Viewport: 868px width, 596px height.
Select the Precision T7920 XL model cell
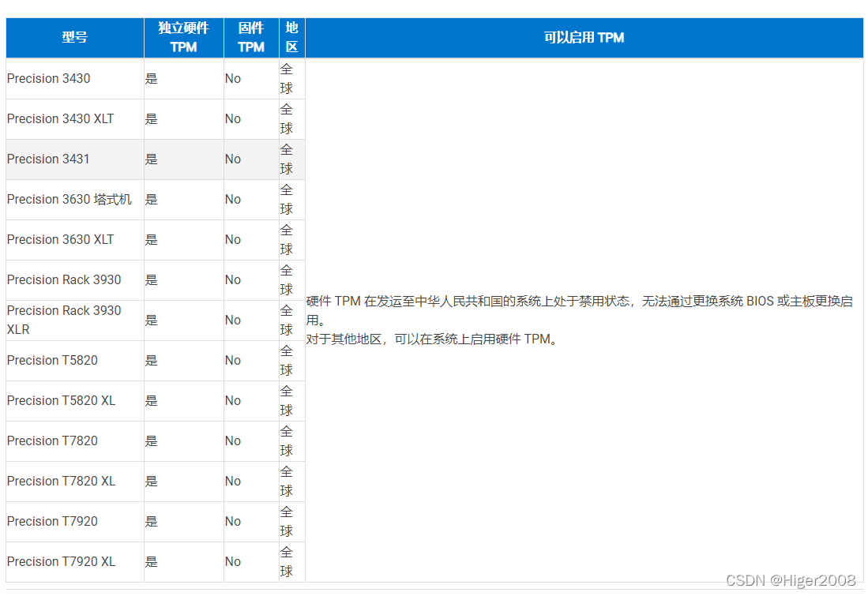(75, 562)
